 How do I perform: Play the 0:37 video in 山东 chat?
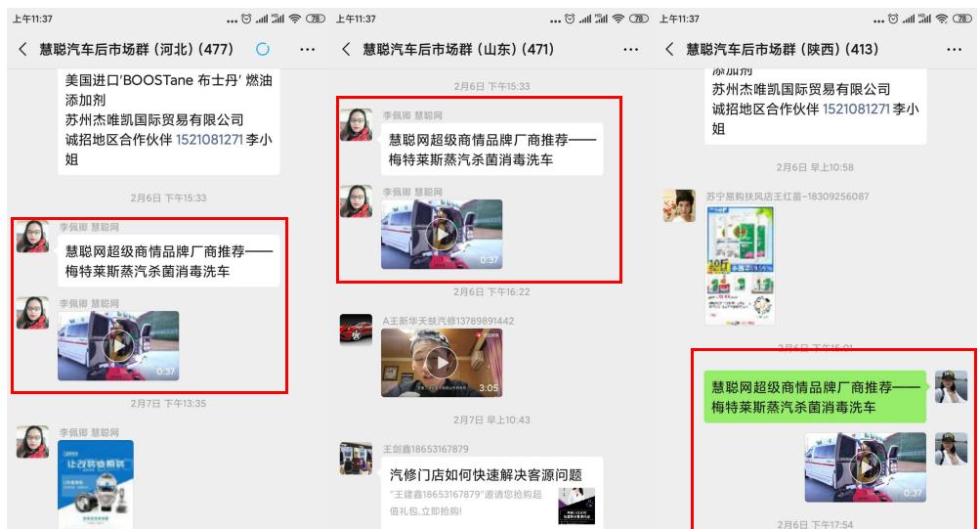442,234
